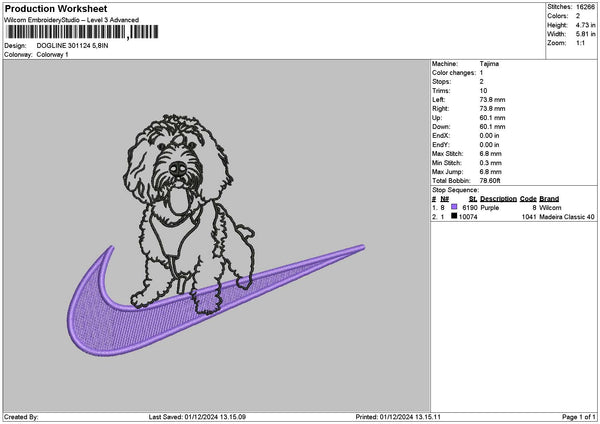This screenshot has width=600, height=424.
Task: Click the black color swatch in stop sequence
Action: point(454,216)
